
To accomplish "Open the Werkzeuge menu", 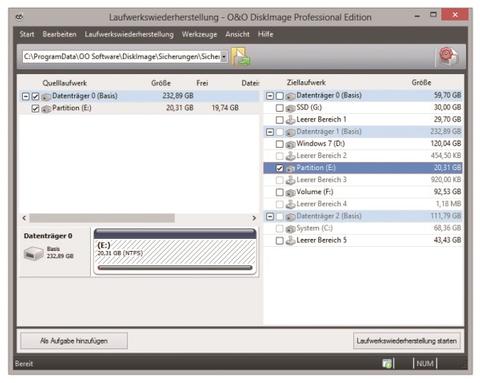I will [199, 34].
